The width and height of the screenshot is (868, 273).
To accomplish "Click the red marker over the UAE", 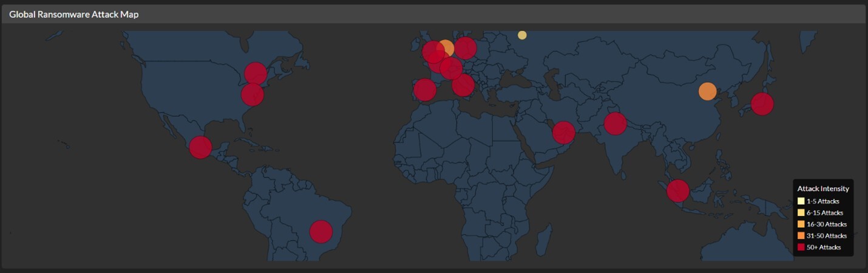I will pyautogui.click(x=563, y=132).
